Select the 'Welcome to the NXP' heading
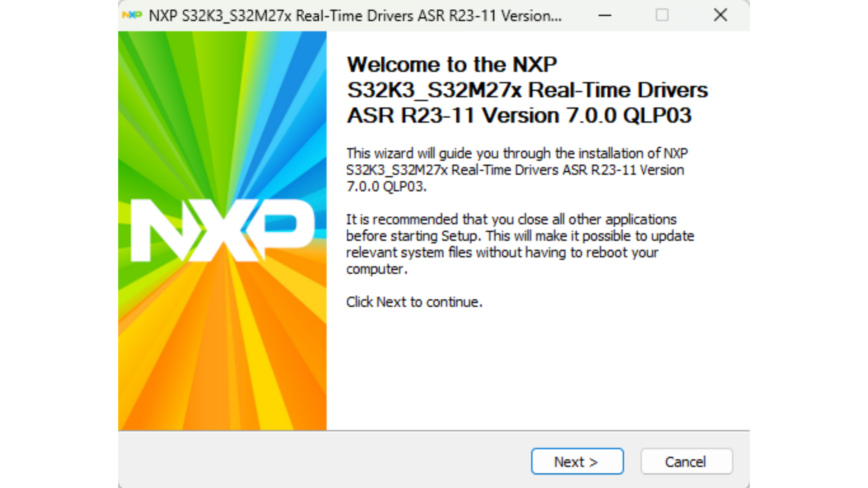Image resolution: width=868 pixels, height=488 pixels. 527,90
